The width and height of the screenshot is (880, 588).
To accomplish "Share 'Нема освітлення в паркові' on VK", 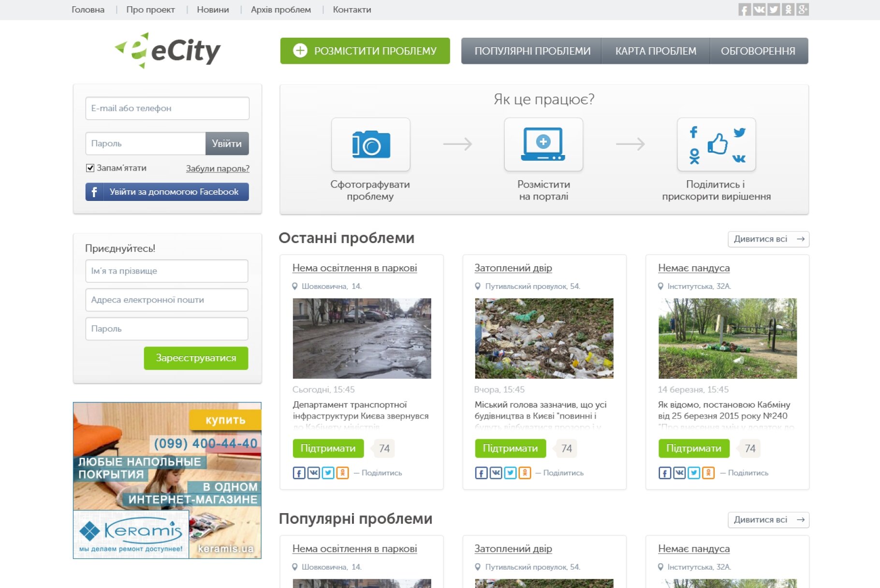I will click(313, 473).
